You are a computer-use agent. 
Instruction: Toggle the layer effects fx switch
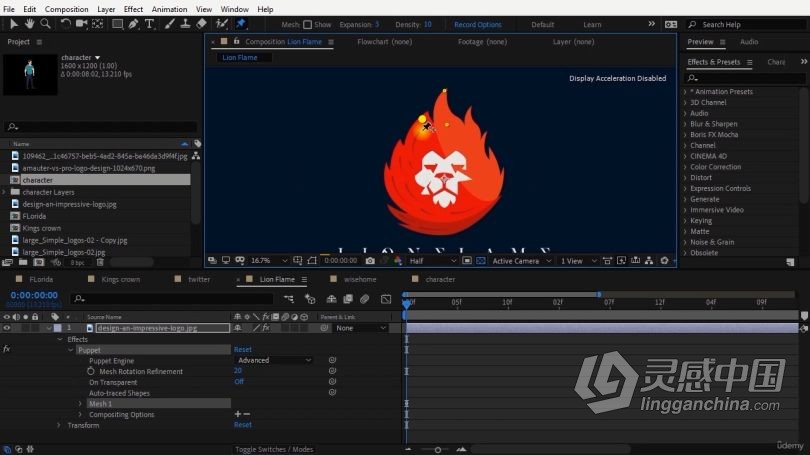click(266, 328)
